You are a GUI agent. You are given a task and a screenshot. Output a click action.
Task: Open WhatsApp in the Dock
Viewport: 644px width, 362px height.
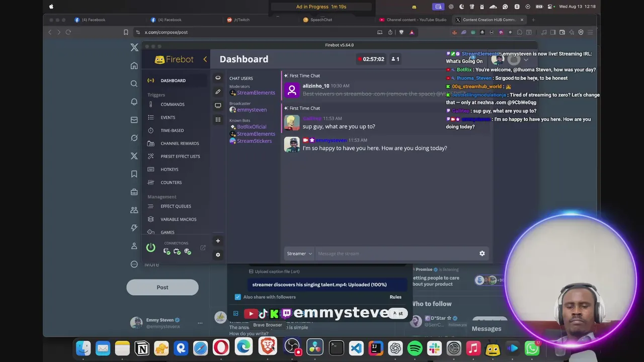point(532,348)
